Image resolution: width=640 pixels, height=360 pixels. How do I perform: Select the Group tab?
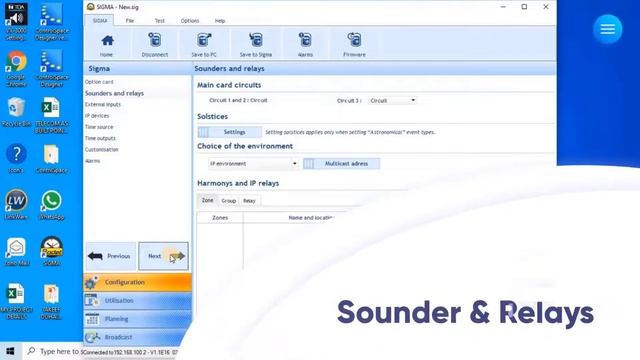coord(229,201)
